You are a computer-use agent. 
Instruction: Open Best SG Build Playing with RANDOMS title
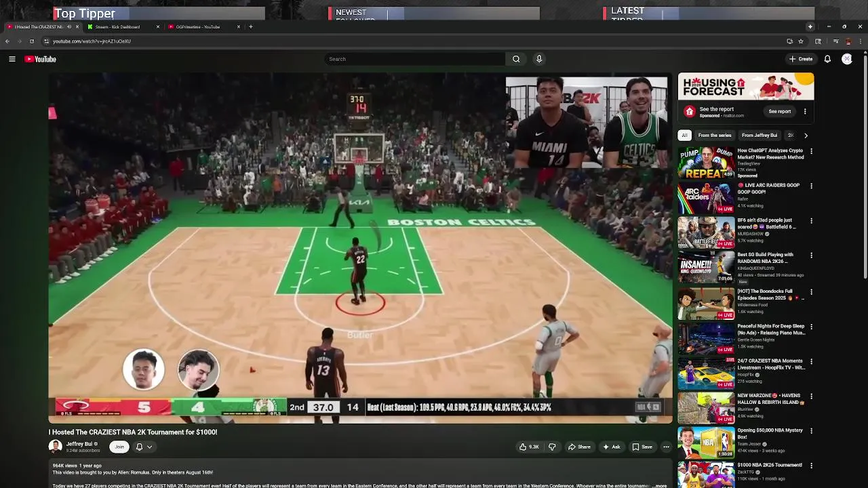click(x=766, y=258)
